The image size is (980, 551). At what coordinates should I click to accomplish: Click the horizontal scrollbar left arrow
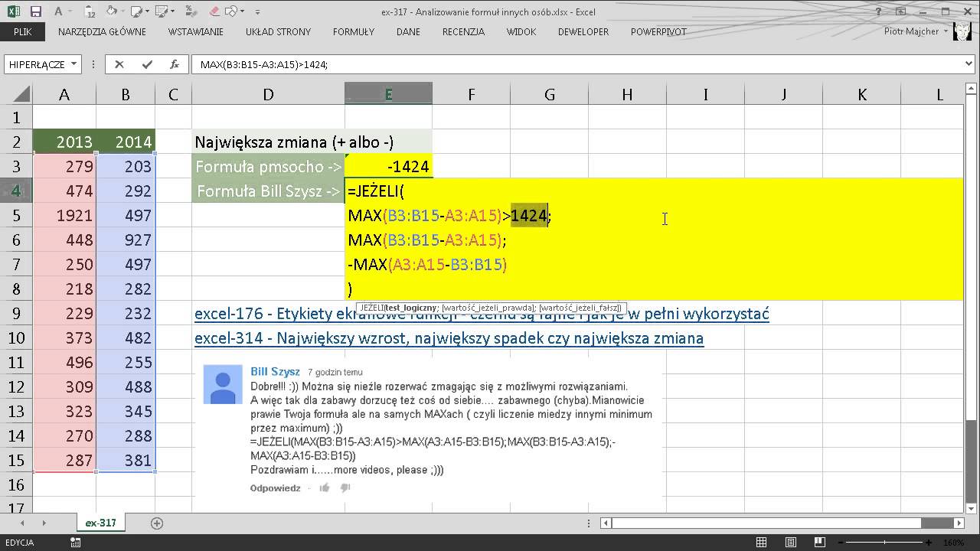pos(606,523)
